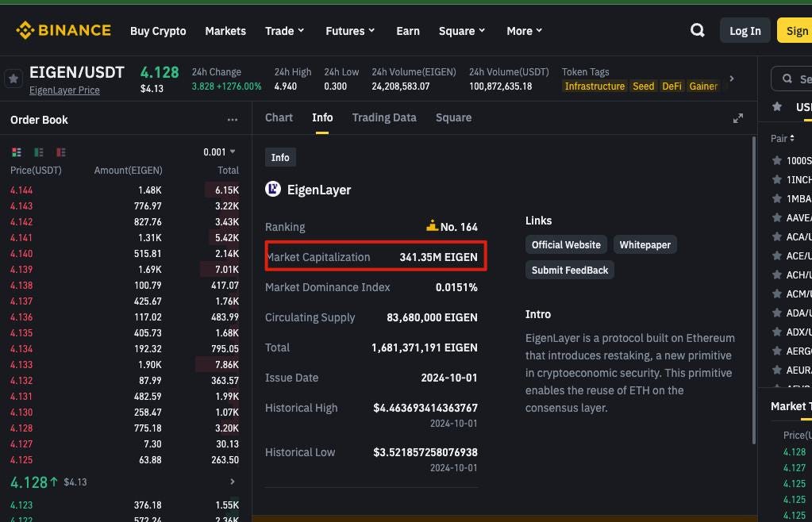This screenshot has height=522, width=812.
Task: Star the AAVE pair row
Action: tap(777, 218)
